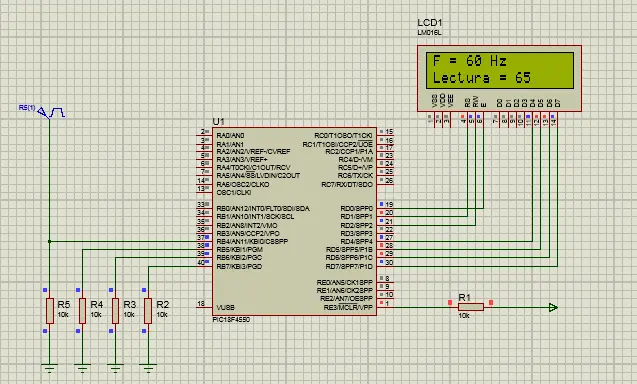Click pin number 15 beside RC0
The width and height of the screenshot is (637, 384).
tap(389, 132)
